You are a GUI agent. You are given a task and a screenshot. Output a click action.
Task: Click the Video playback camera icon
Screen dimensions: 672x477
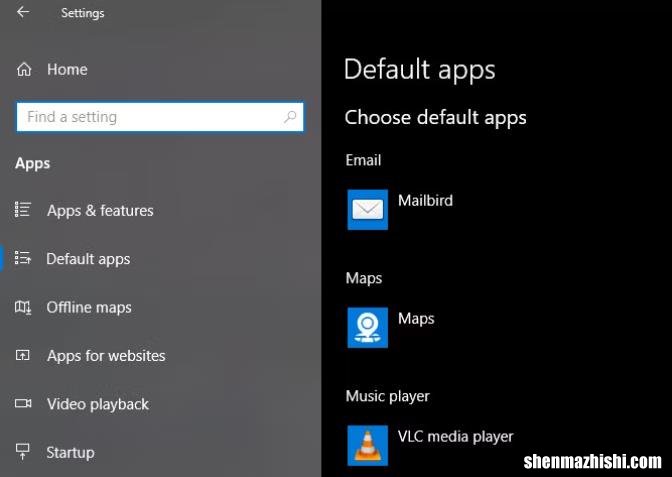coord(23,403)
